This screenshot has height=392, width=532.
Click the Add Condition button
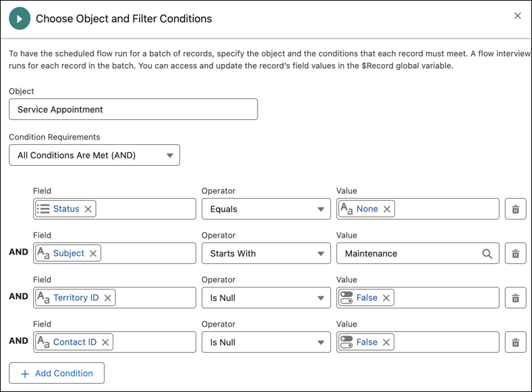click(x=57, y=373)
